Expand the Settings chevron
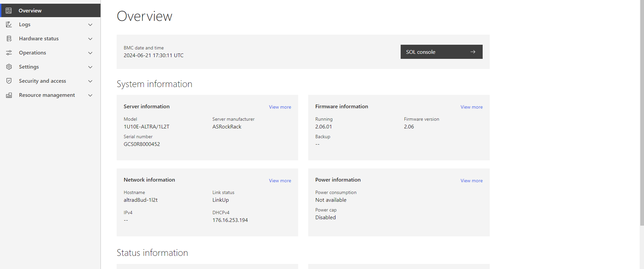This screenshot has height=269, width=644. click(x=90, y=67)
